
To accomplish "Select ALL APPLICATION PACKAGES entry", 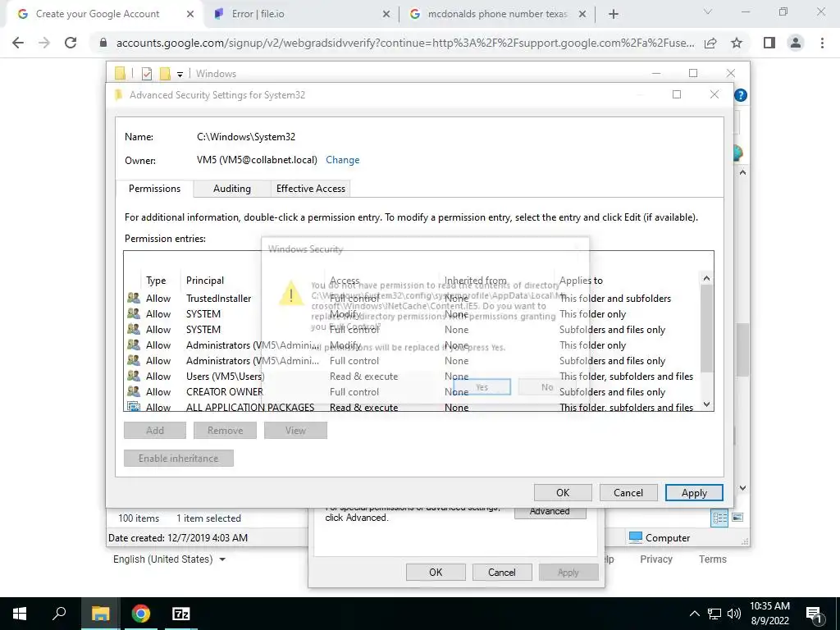I will pyautogui.click(x=413, y=407).
